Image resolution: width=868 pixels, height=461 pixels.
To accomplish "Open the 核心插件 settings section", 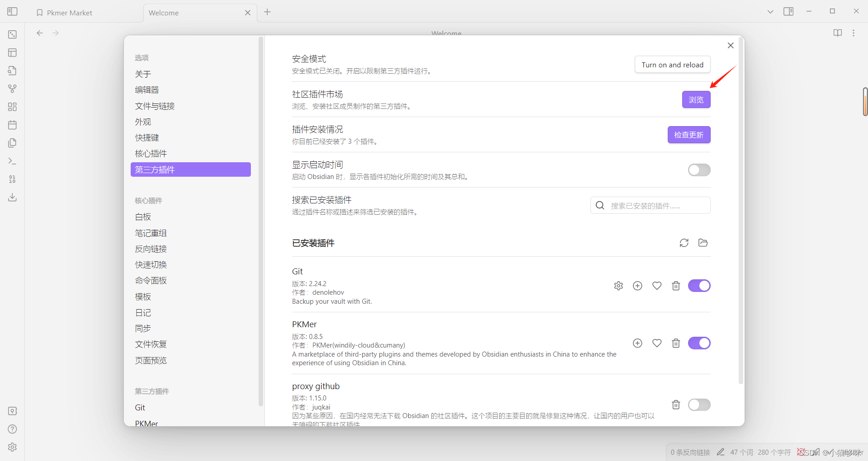I will pos(191,154).
